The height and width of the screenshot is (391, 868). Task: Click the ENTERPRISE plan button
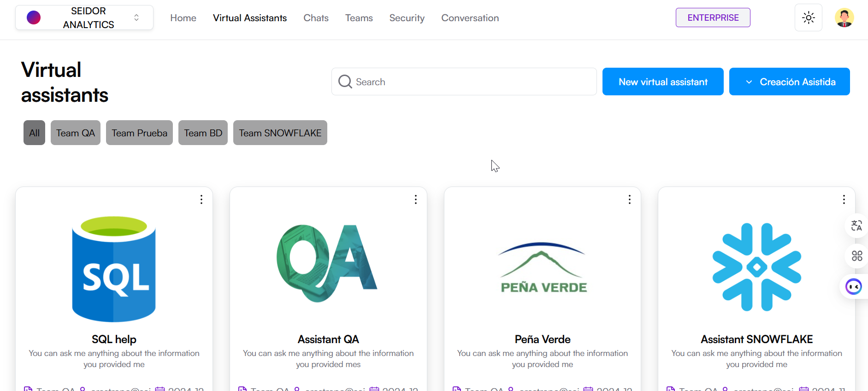point(713,18)
